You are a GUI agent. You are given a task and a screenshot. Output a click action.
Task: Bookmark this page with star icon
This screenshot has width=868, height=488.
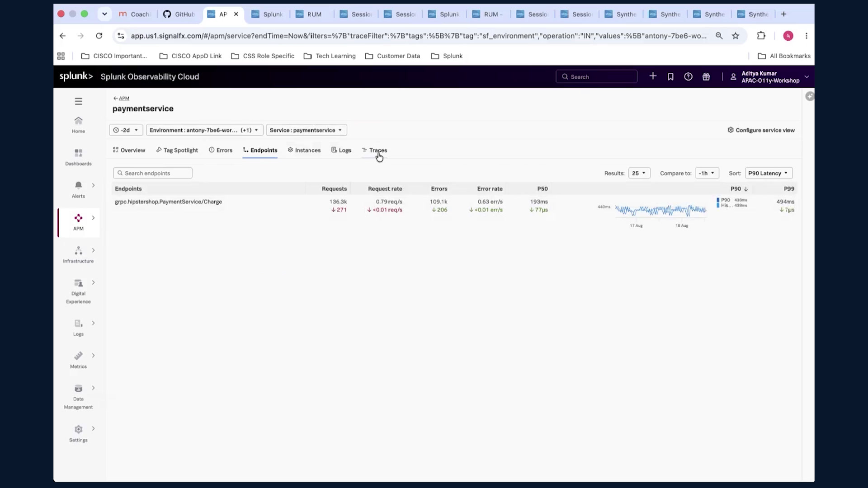click(x=736, y=36)
